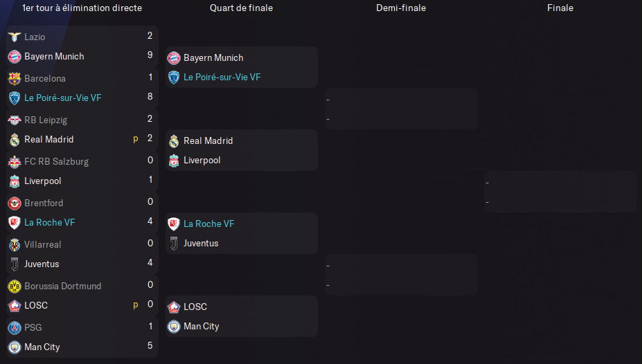Click Bayern Munich crest in first round

pyautogui.click(x=14, y=57)
